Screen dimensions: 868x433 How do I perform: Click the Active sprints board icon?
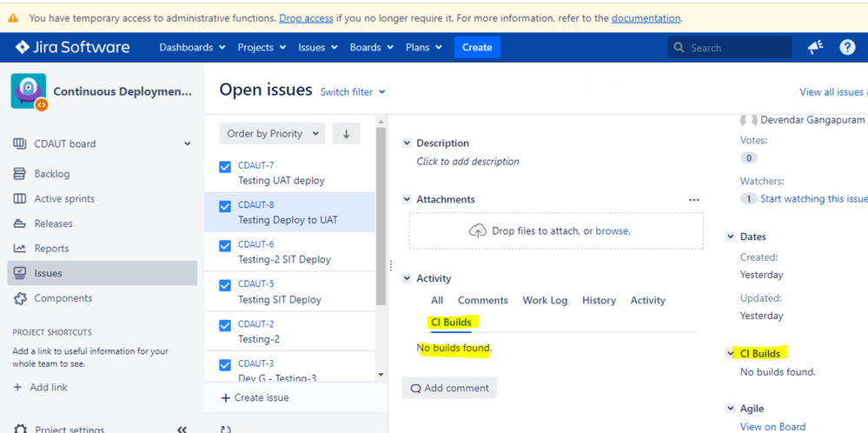19,198
